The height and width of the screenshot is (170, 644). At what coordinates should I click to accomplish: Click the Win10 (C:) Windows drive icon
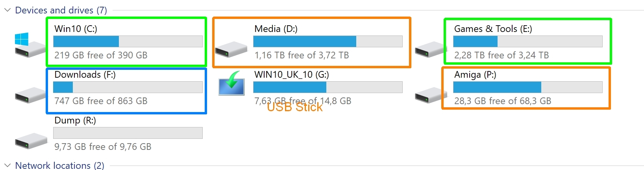pyautogui.click(x=30, y=45)
